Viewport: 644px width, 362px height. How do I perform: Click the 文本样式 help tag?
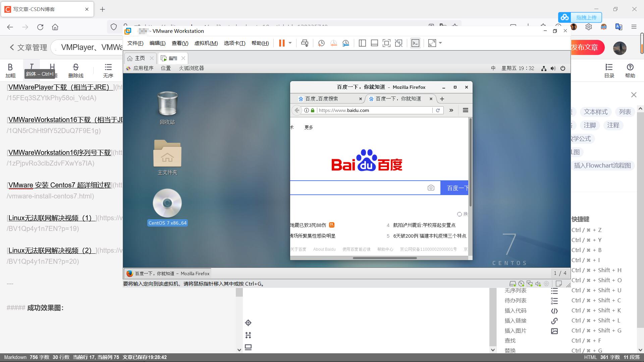(595, 112)
